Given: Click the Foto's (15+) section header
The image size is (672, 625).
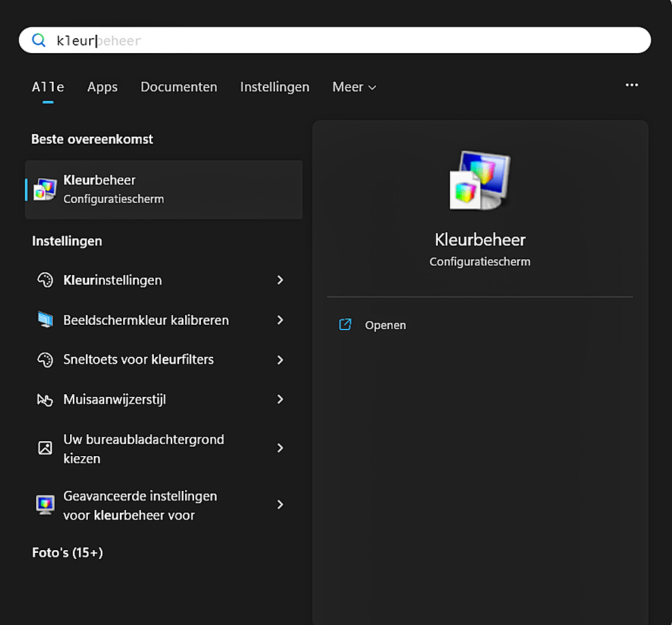Looking at the screenshot, I should pos(67,553).
